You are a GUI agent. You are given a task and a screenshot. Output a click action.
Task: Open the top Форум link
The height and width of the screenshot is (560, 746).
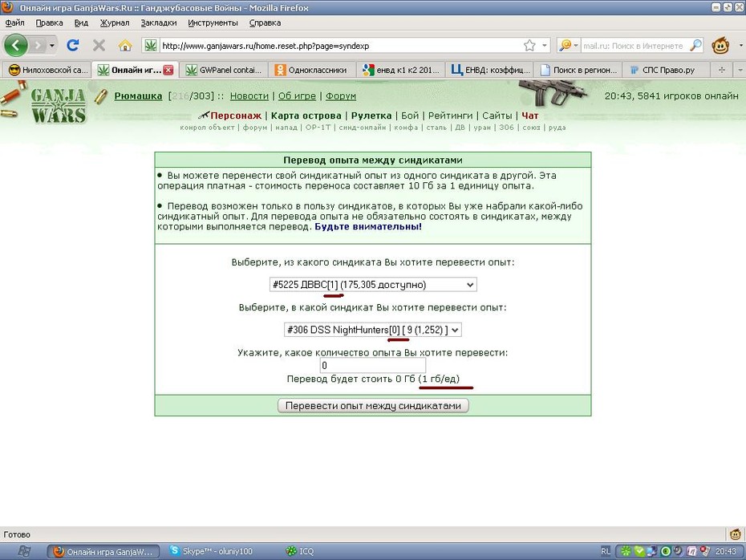click(x=341, y=96)
